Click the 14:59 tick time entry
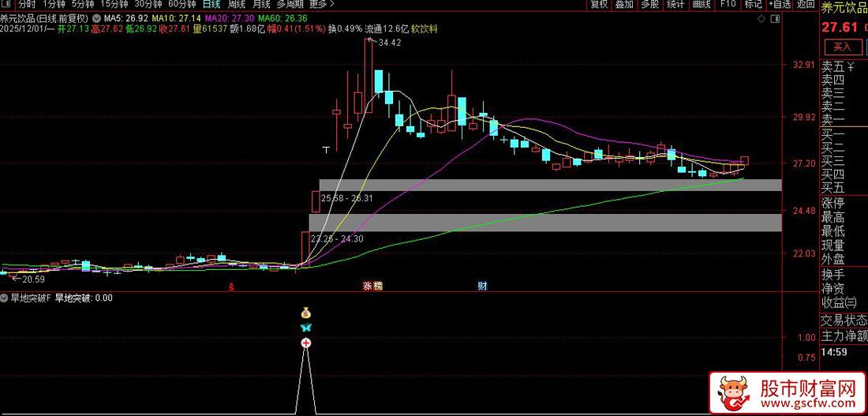This screenshot has width=868, height=416. [836, 351]
